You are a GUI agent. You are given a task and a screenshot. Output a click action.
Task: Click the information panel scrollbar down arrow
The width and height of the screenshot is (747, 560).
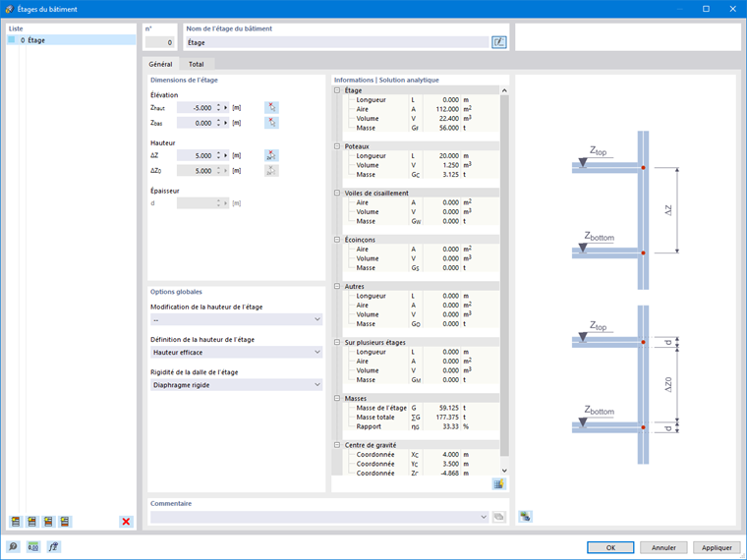coord(504,471)
